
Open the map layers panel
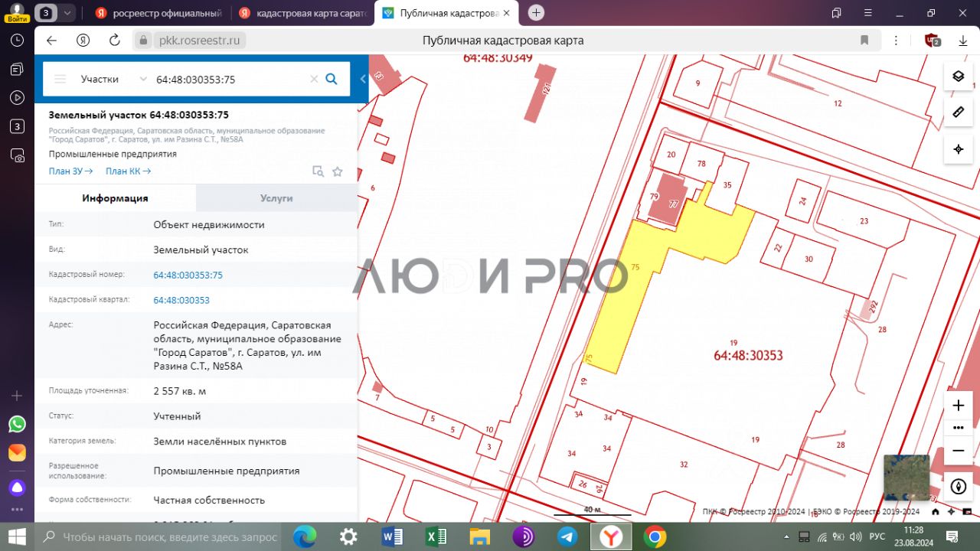click(x=958, y=76)
